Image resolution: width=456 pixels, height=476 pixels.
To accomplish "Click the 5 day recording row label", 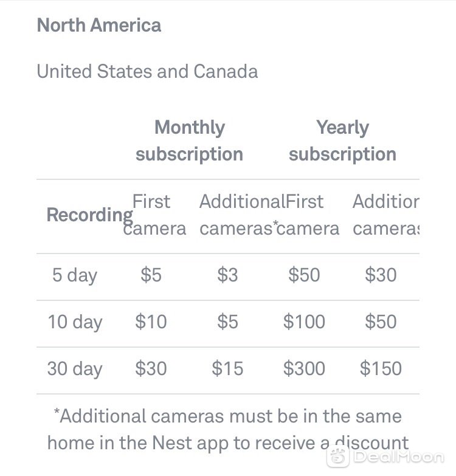I will click(x=75, y=275).
